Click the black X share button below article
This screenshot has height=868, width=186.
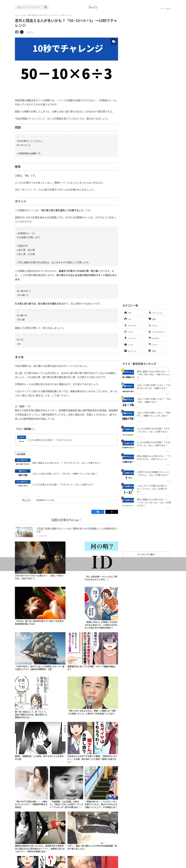coord(112,512)
